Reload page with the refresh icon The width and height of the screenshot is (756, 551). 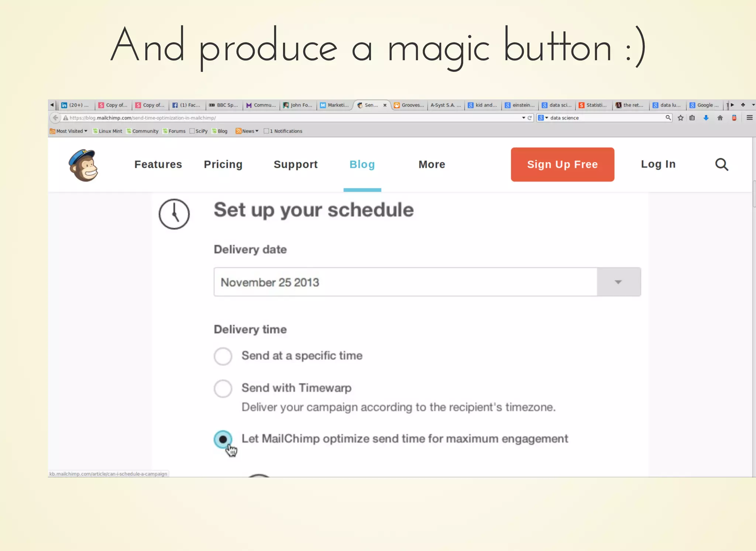[530, 118]
